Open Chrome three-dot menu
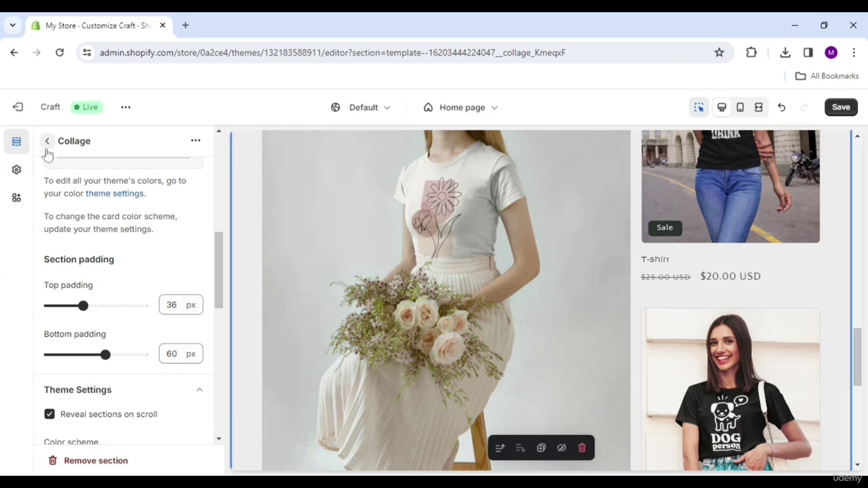This screenshot has width=868, height=488. pos(854,52)
